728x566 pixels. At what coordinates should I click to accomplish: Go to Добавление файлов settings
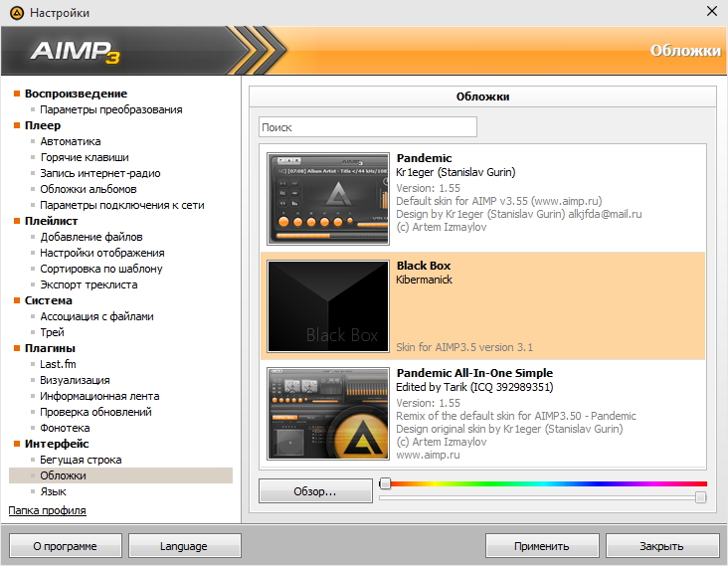[x=91, y=237]
